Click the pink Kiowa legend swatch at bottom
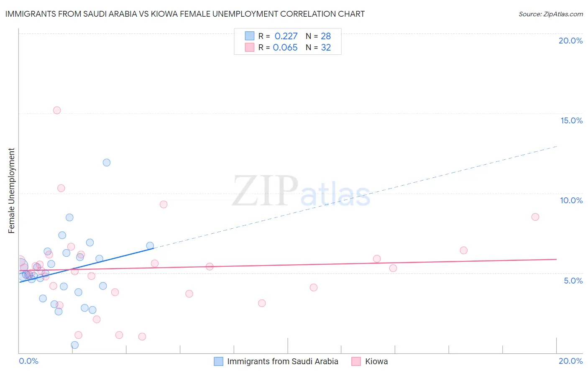Image resolution: width=588 pixels, height=373 pixels. coord(356,361)
